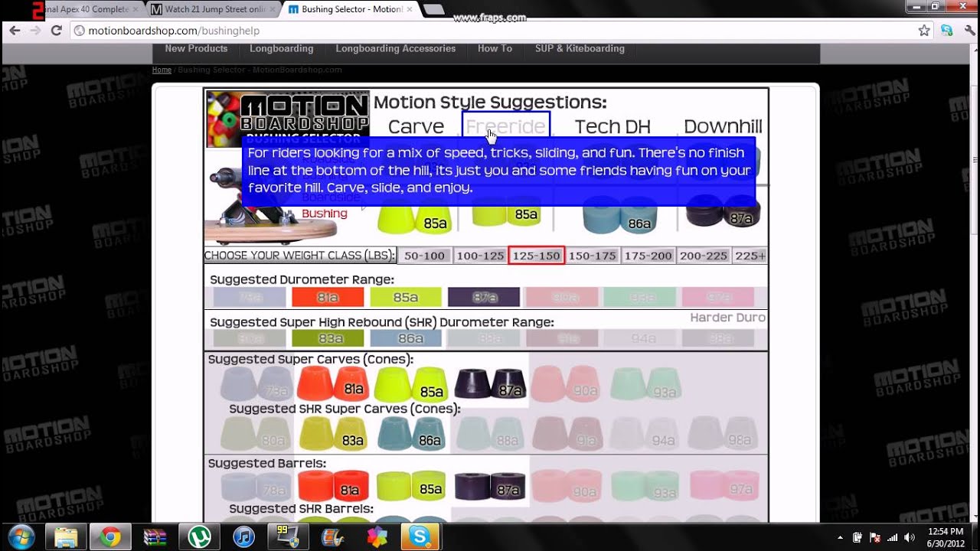The image size is (980, 551).
Task: Click the dark purple 87a durometer swatch
Action: pyautogui.click(x=484, y=297)
